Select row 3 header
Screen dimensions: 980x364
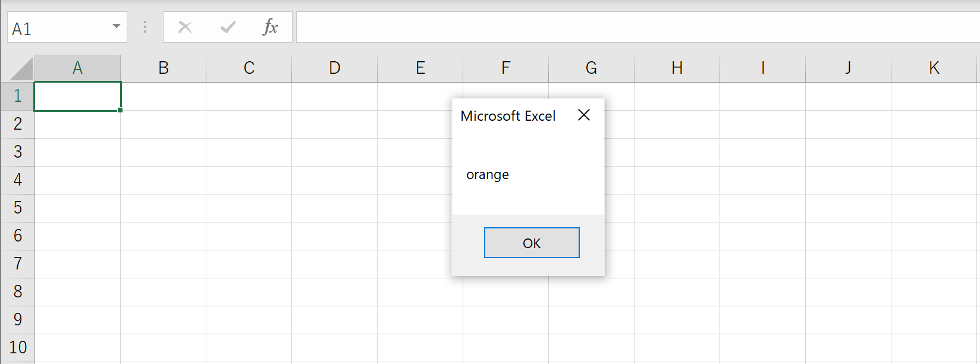coord(18,152)
